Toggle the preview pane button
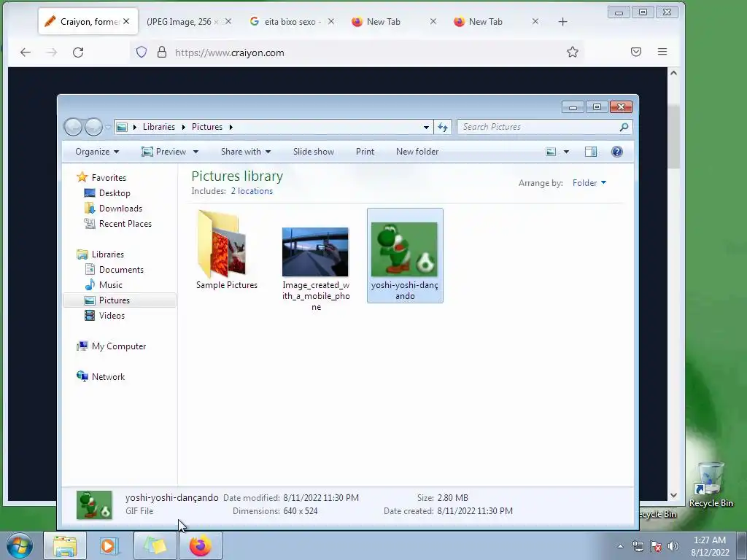The width and height of the screenshot is (747, 560). [x=591, y=152]
